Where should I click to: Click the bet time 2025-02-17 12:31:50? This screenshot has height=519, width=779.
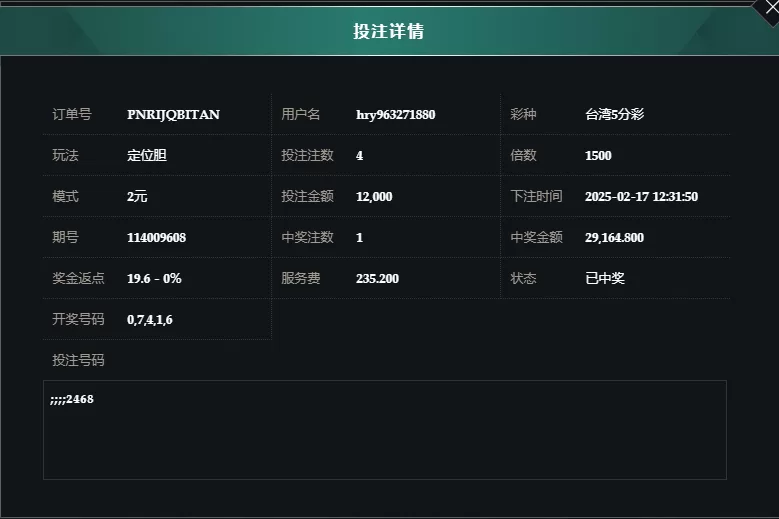641,197
